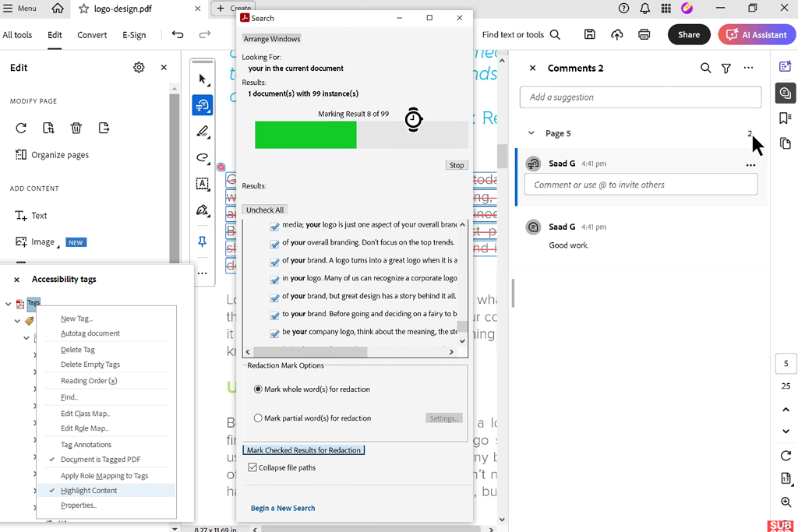The image size is (798, 532).
Task: Click the Add a suggestion field
Action: click(x=641, y=97)
